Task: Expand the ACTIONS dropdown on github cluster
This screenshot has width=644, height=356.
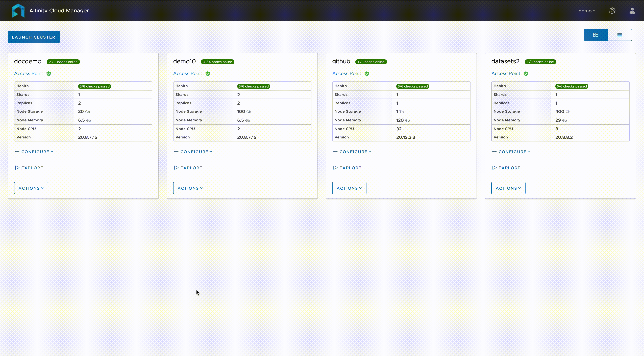Action: pyautogui.click(x=349, y=188)
